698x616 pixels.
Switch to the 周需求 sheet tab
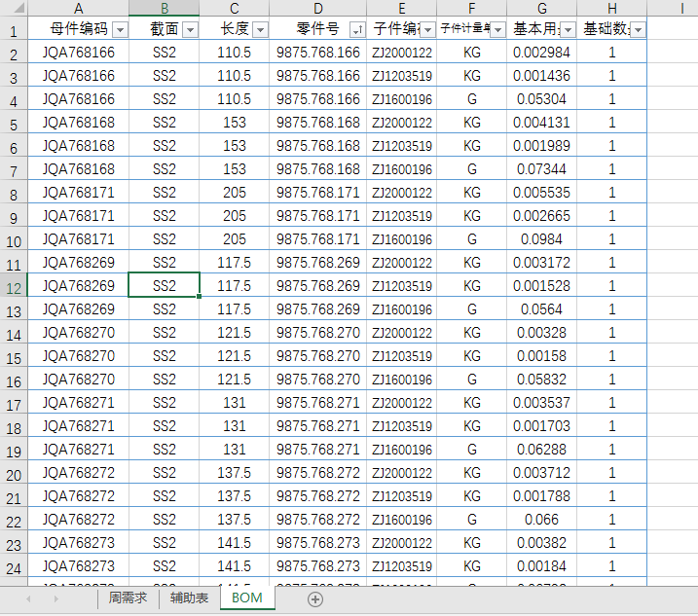coord(128,598)
